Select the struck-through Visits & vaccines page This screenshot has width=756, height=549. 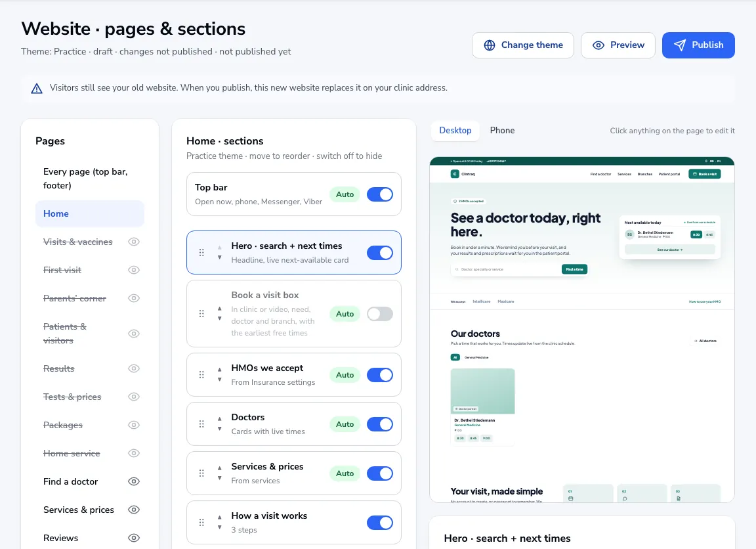point(78,242)
